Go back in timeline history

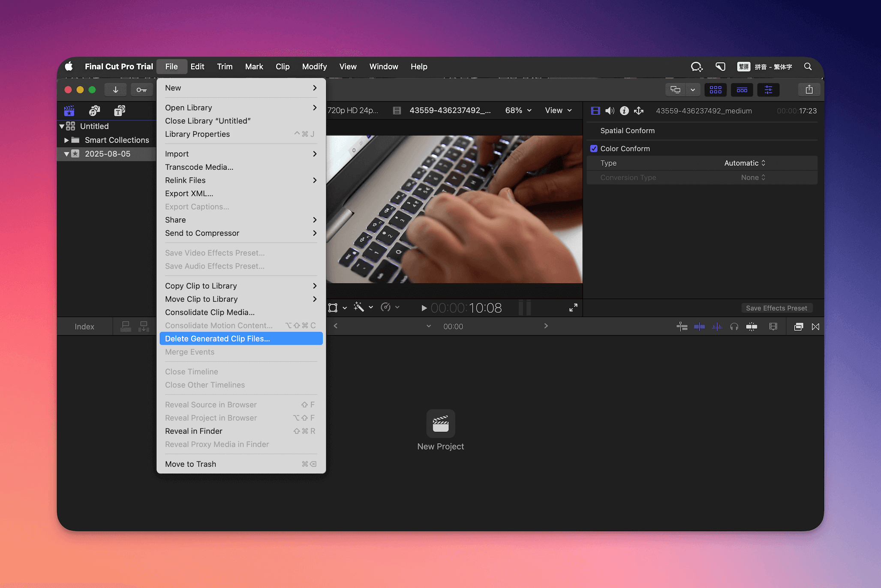pos(336,326)
